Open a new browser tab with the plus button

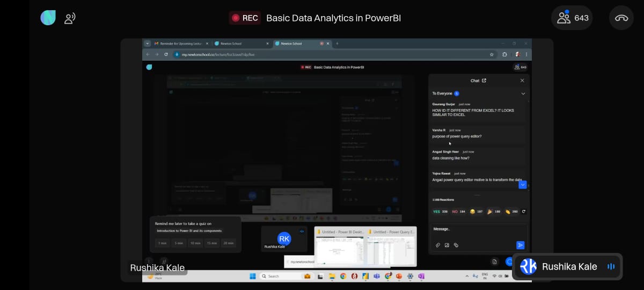pyautogui.click(x=337, y=43)
